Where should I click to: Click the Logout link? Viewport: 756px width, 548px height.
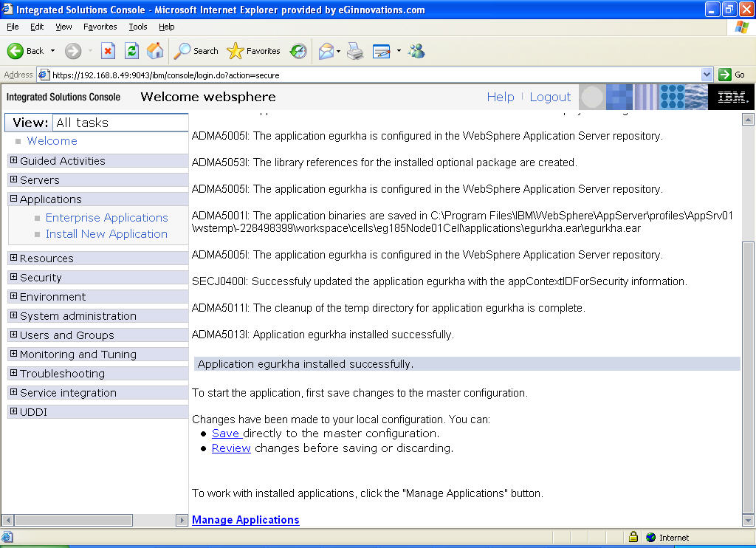[x=550, y=97]
